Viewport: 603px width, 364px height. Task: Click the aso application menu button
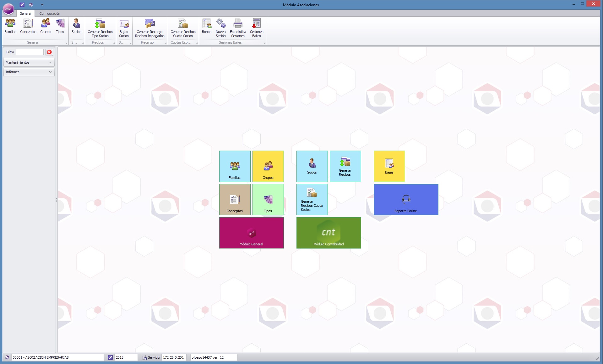tap(8, 9)
